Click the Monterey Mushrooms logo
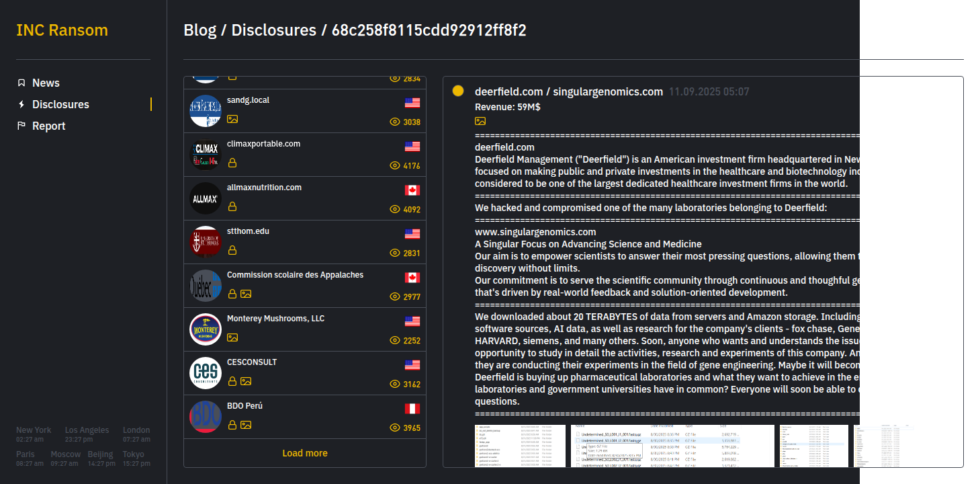980x484 pixels. pyautogui.click(x=206, y=329)
